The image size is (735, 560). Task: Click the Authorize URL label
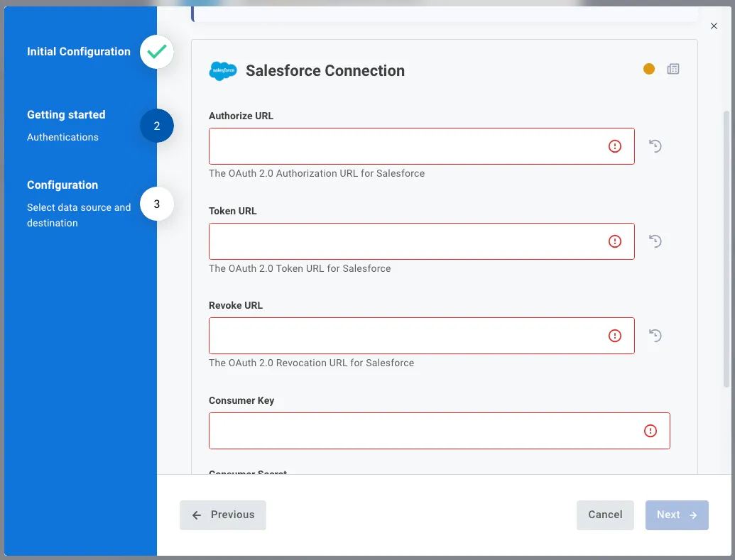click(241, 116)
